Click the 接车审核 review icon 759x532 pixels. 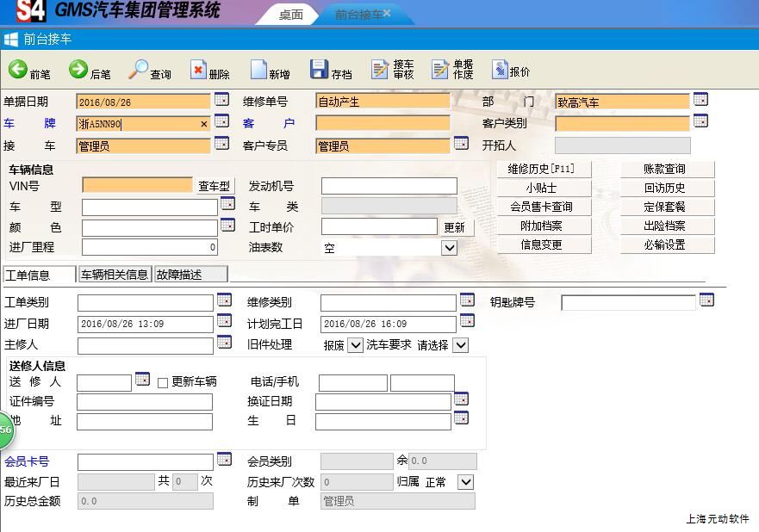pos(380,70)
